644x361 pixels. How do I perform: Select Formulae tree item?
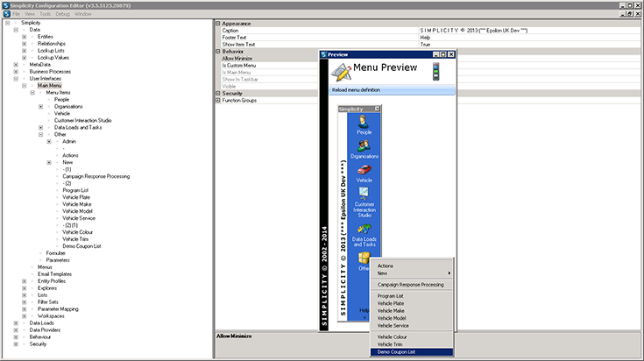point(55,253)
